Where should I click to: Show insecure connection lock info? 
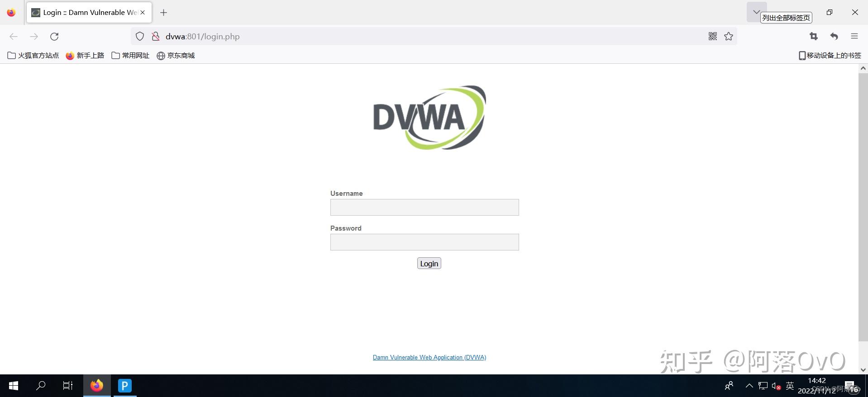tap(156, 37)
